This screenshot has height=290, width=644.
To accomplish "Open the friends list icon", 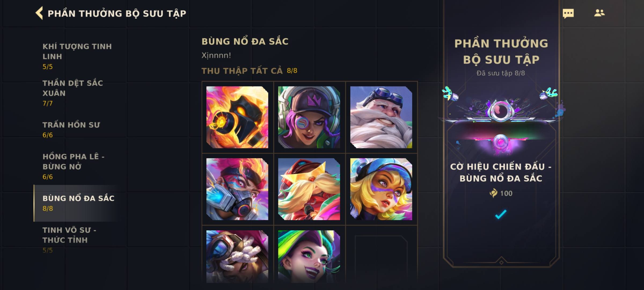I will 599,13.
